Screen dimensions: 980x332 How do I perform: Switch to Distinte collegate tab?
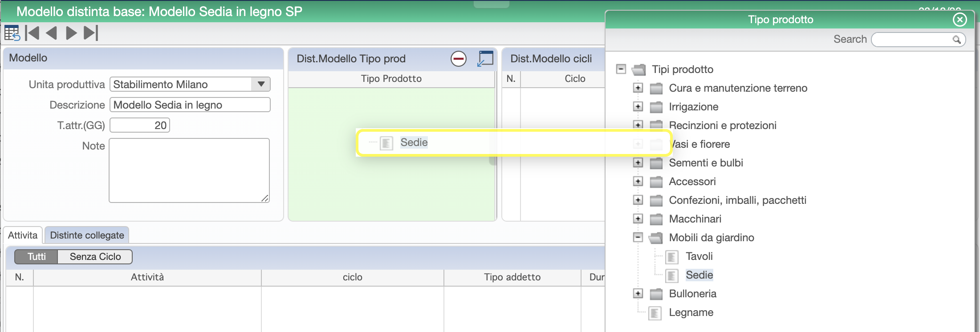(87, 235)
